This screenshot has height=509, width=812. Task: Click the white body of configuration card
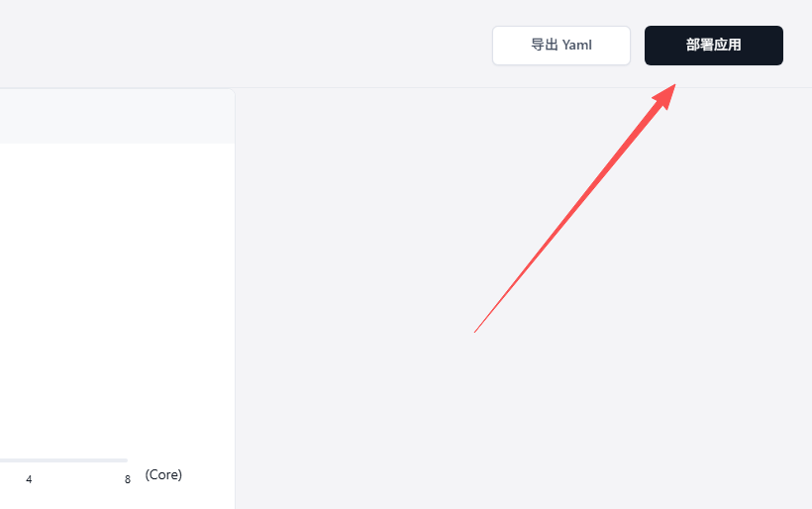pyautogui.click(x=117, y=295)
